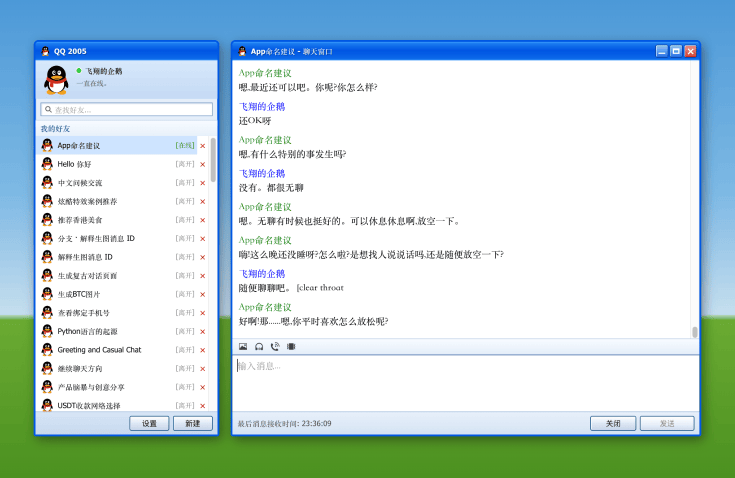Open 产品脑暴与创意分享 chat
Image resolution: width=735 pixels, height=478 pixels.
(x=116, y=387)
